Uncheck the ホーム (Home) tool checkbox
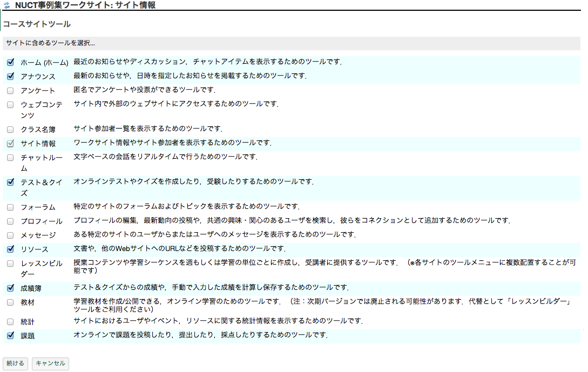 click(x=10, y=62)
